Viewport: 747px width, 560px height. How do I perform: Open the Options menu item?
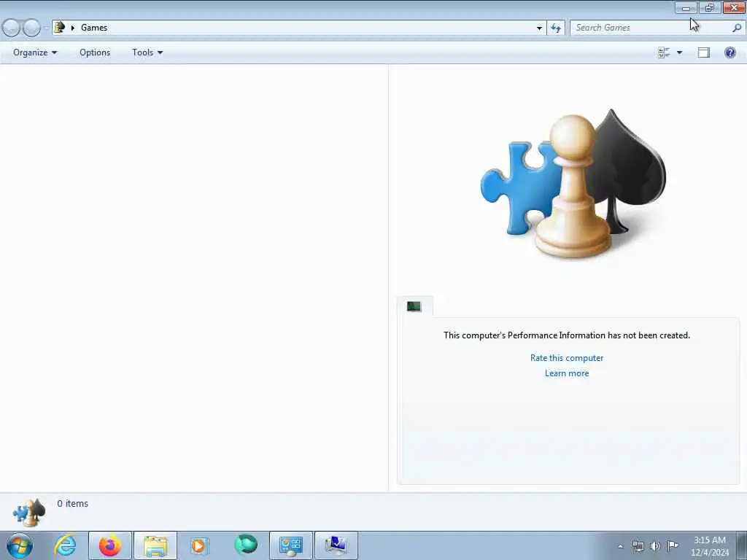click(95, 52)
